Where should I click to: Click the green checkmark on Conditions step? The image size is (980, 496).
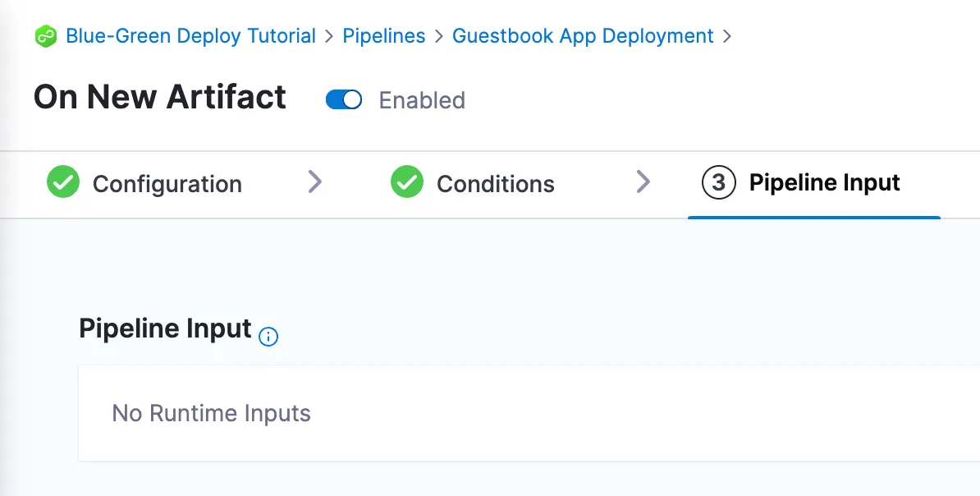tap(406, 183)
